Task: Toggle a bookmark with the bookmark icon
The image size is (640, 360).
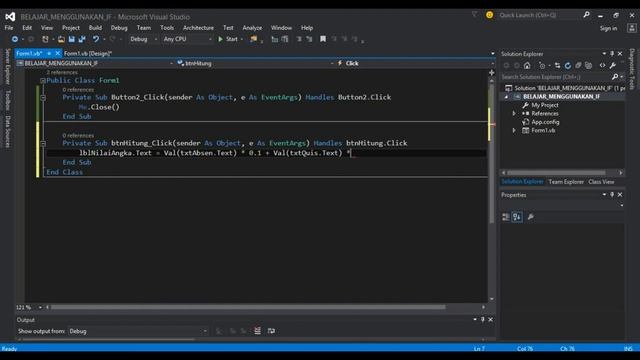Action: tap(323, 39)
